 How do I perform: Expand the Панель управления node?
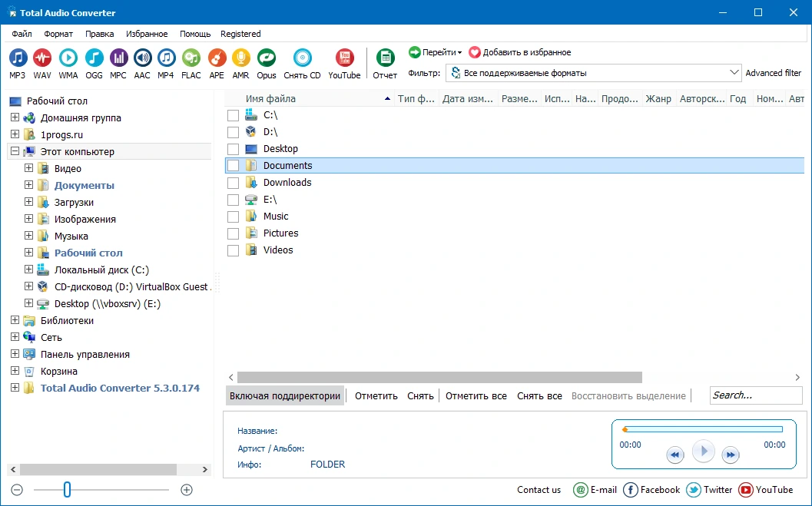click(x=15, y=354)
